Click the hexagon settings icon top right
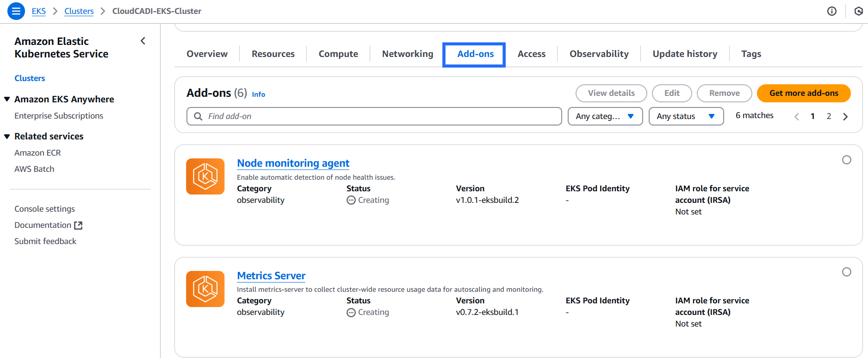 click(x=858, y=11)
